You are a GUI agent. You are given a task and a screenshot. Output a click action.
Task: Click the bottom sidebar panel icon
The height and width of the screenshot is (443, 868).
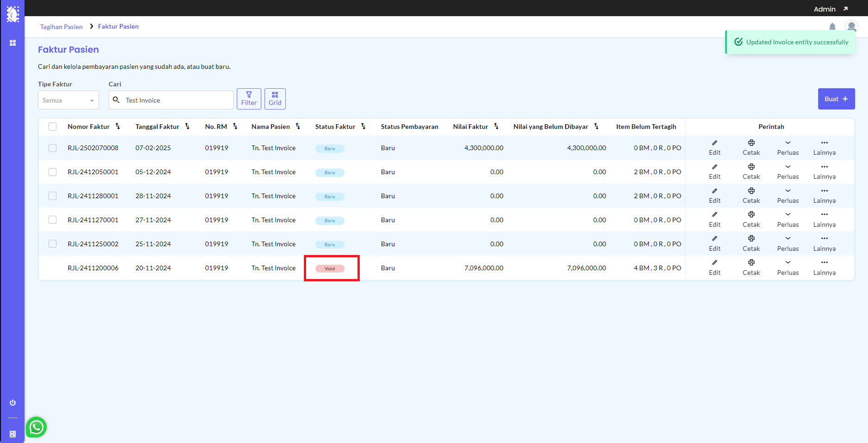[x=12, y=434]
